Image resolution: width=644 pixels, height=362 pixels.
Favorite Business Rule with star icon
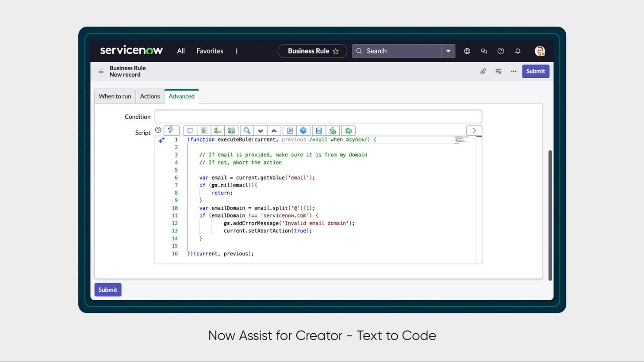point(336,51)
